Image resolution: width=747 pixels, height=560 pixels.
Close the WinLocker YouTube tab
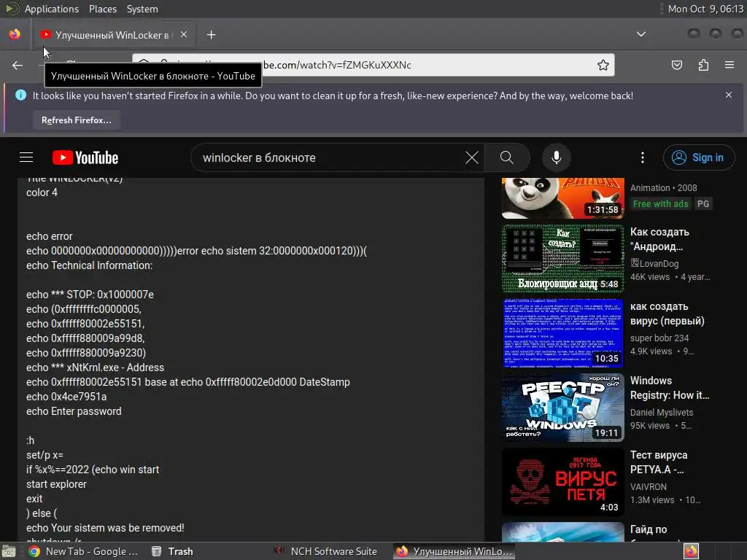[184, 35]
